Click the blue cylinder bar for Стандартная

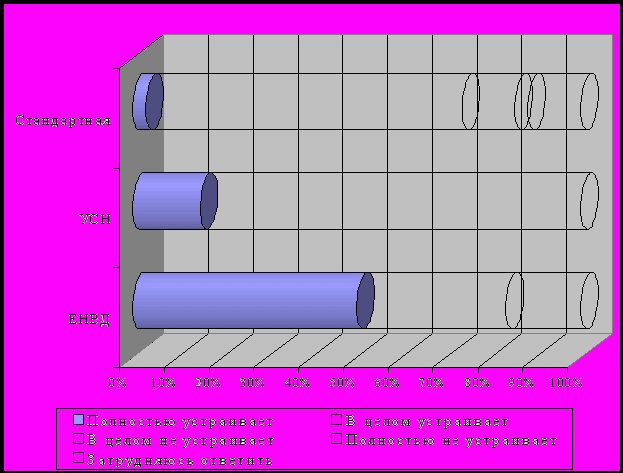point(148,101)
